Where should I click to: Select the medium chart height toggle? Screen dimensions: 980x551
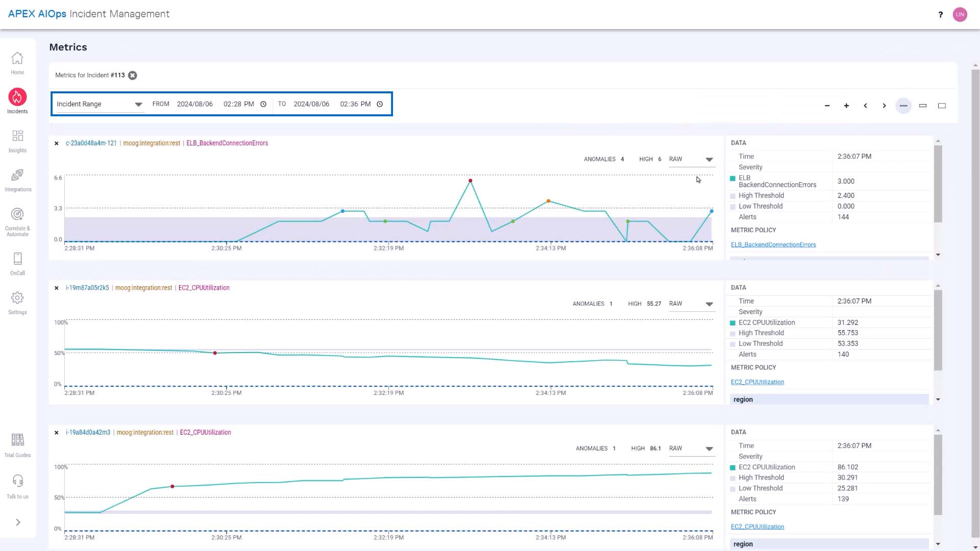tap(923, 106)
